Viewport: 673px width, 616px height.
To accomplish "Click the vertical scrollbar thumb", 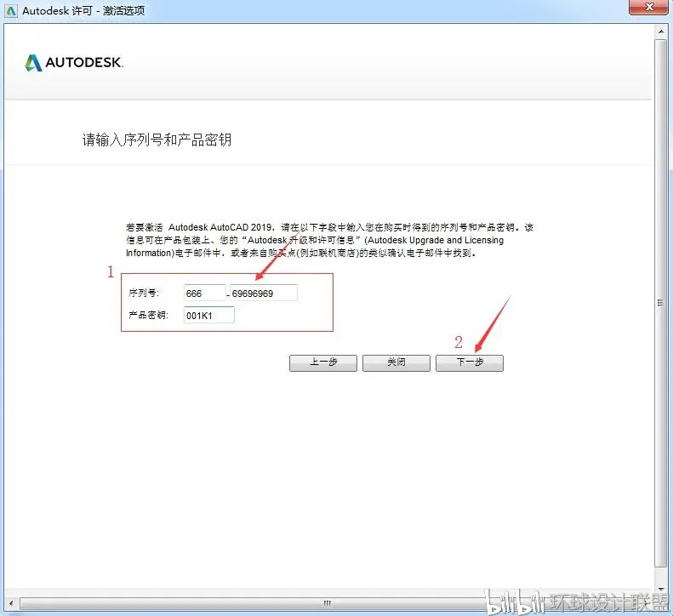I will pyautogui.click(x=660, y=303).
